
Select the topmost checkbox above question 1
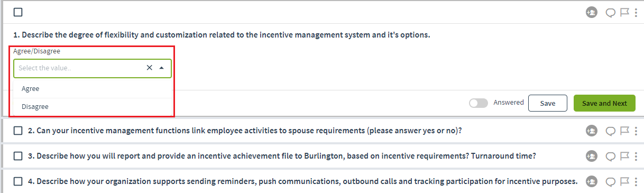pyautogui.click(x=18, y=12)
